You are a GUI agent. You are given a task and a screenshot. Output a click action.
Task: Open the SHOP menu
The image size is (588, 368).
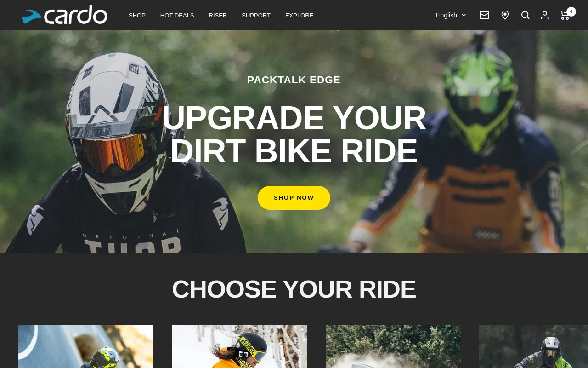click(x=137, y=15)
